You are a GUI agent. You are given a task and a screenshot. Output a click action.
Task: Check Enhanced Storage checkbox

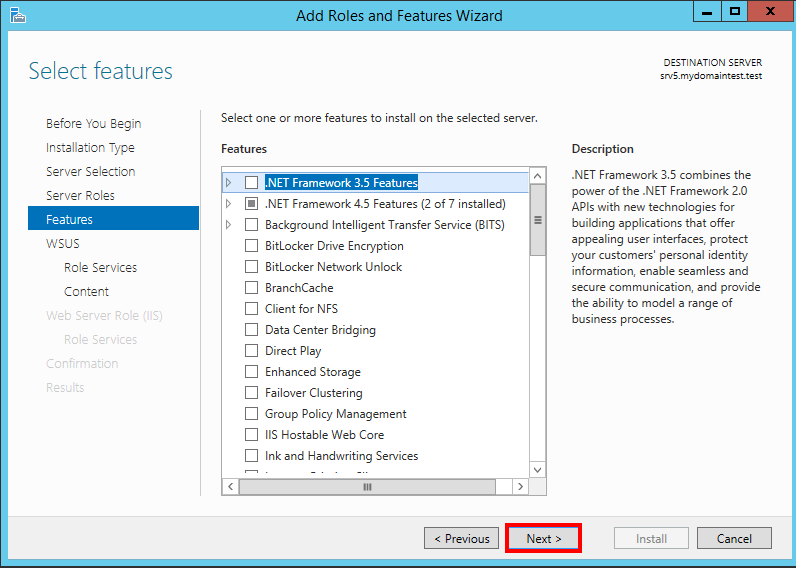click(x=251, y=372)
